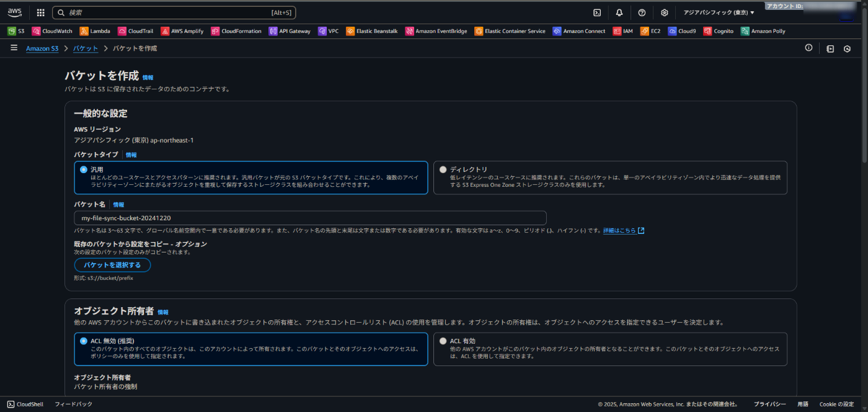Open the Cloud9 favorite shortcut

[x=682, y=31]
